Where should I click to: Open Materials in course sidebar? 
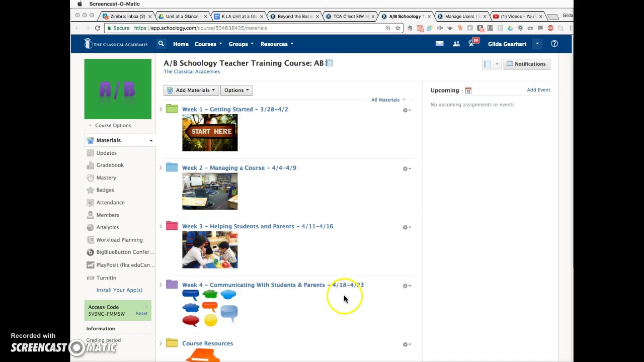(x=119, y=140)
